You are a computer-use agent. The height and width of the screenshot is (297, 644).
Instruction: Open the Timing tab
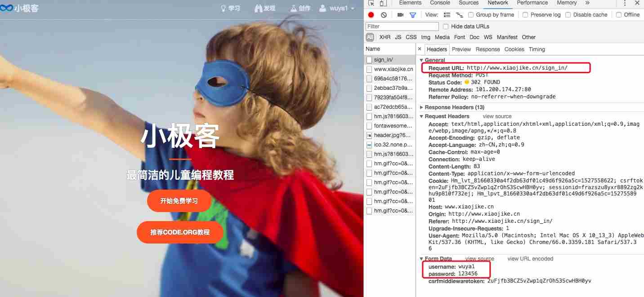(x=537, y=49)
